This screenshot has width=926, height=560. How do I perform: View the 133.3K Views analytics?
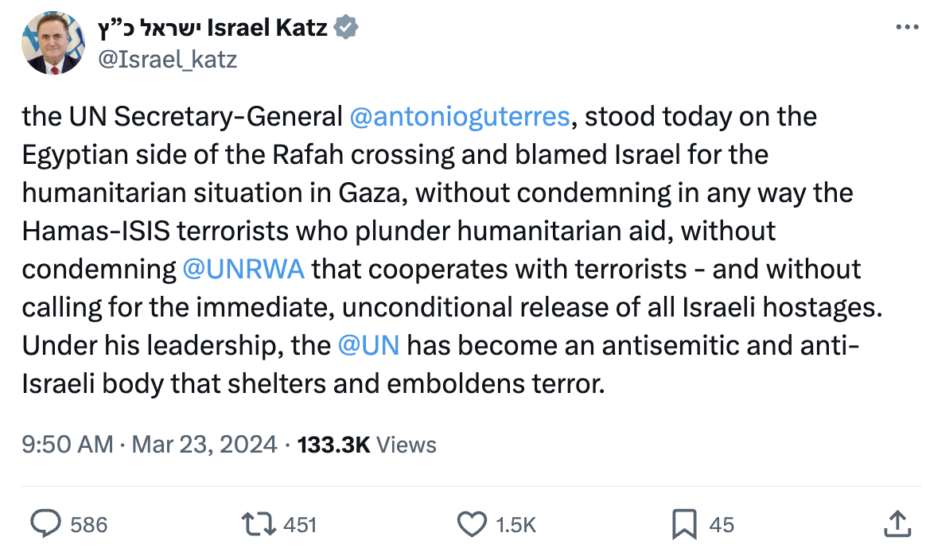click(367, 444)
